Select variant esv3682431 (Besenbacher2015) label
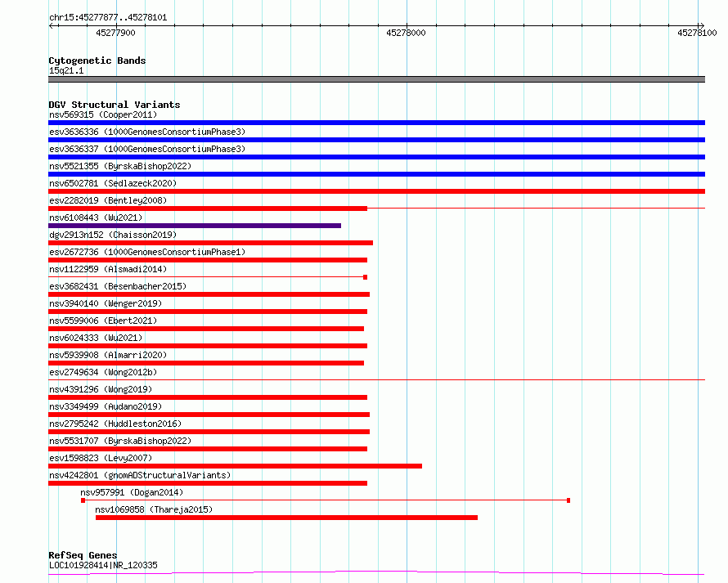Image resolution: width=728 pixels, height=583 pixels. pos(118,286)
